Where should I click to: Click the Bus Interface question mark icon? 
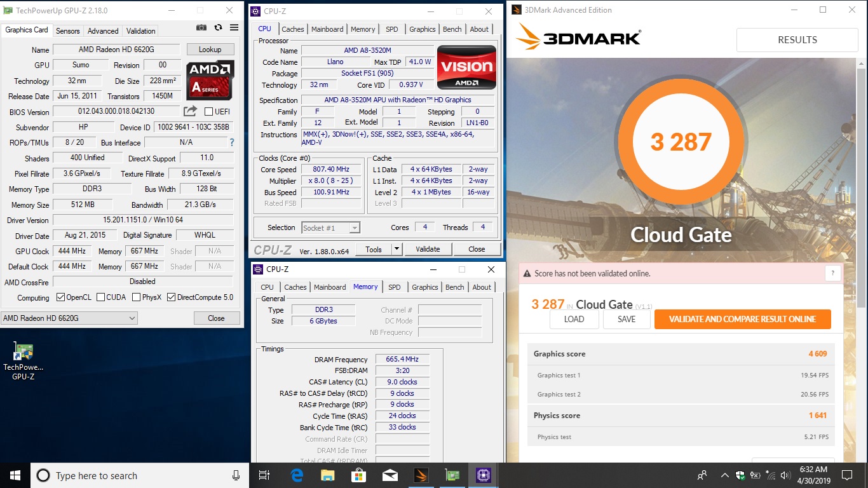pyautogui.click(x=232, y=142)
